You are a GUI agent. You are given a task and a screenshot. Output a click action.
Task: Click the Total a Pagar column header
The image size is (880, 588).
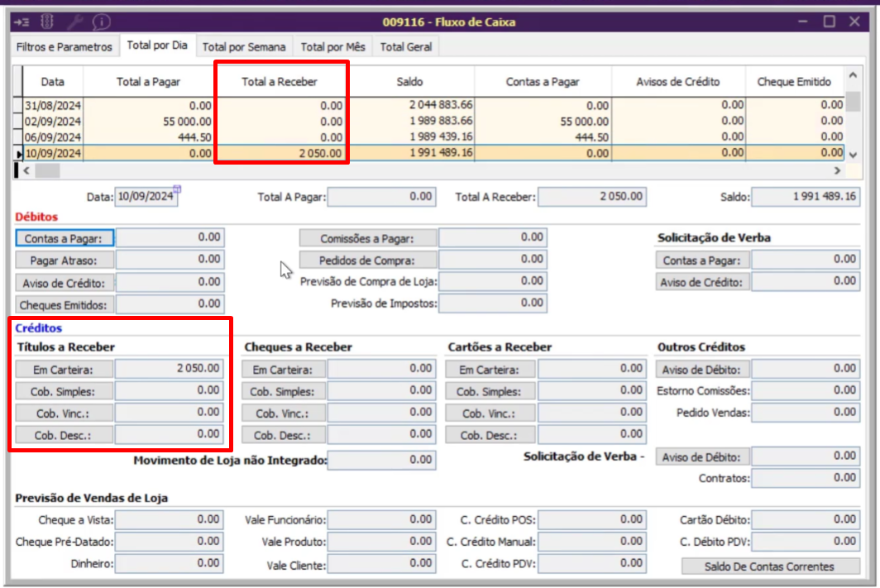coord(148,82)
